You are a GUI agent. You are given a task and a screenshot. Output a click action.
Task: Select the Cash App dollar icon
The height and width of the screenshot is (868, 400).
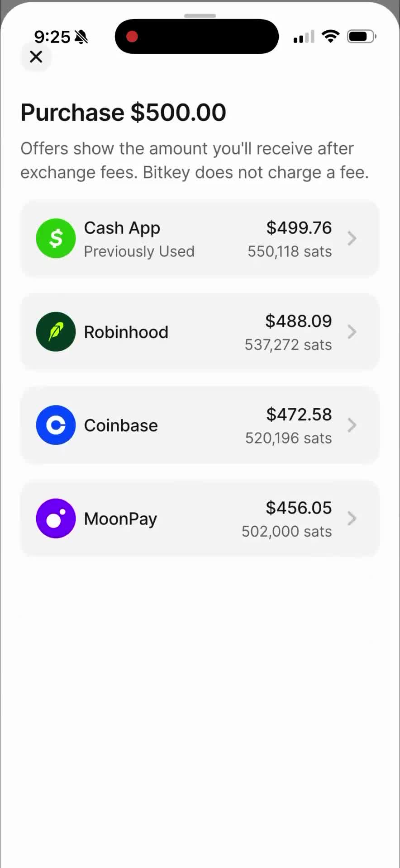55,238
